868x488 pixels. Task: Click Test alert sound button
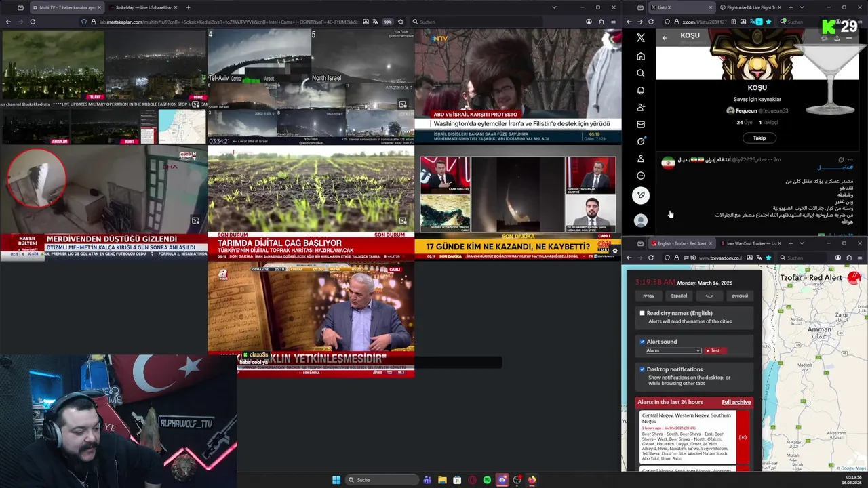click(715, 350)
